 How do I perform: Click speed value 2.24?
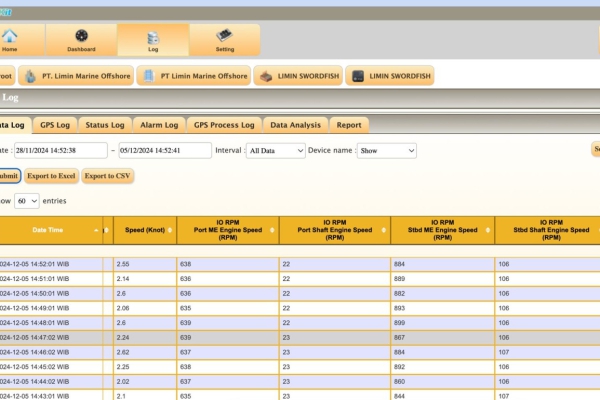[123, 338]
